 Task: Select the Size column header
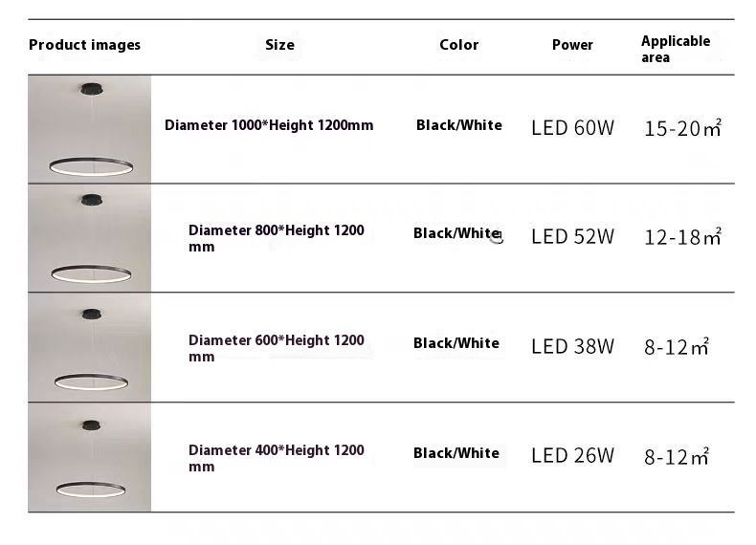279,45
